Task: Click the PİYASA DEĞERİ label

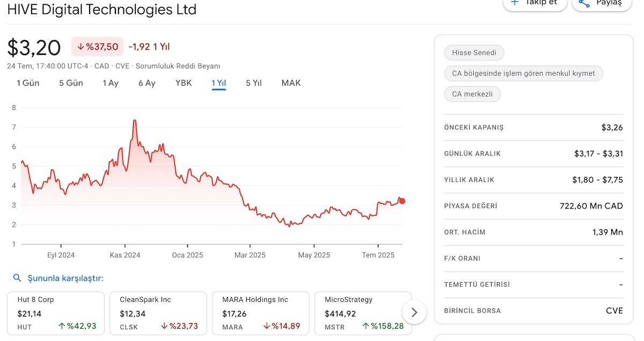Action: coord(471,206)
